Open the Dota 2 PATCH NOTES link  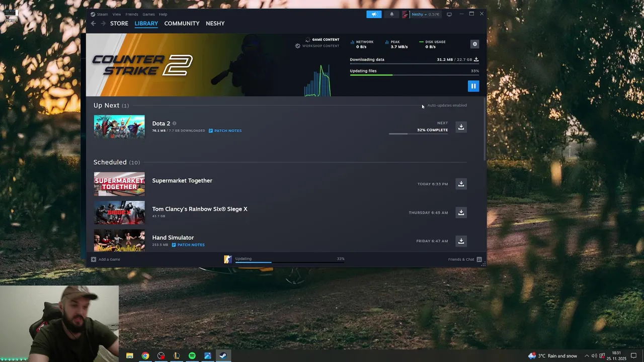click(225, 131)
